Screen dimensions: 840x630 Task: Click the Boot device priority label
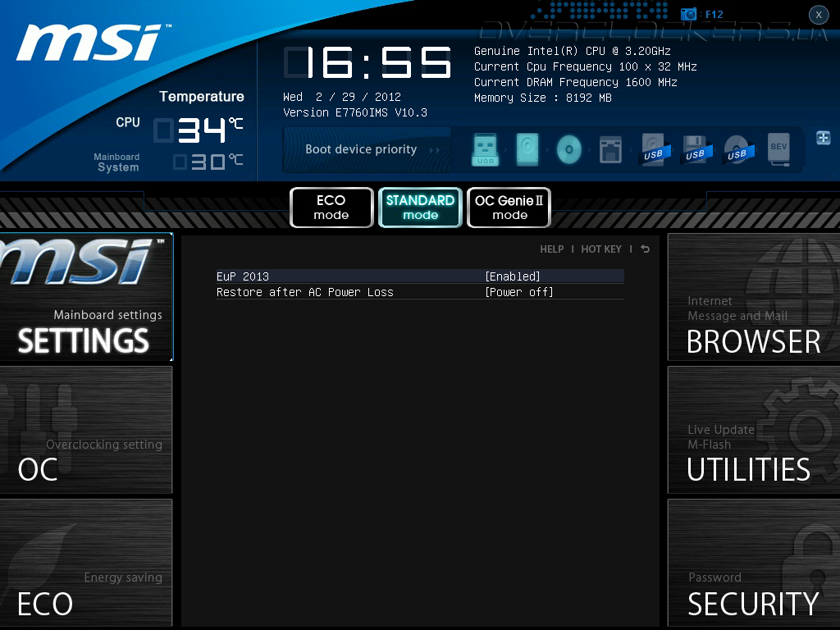coord(361,149)
